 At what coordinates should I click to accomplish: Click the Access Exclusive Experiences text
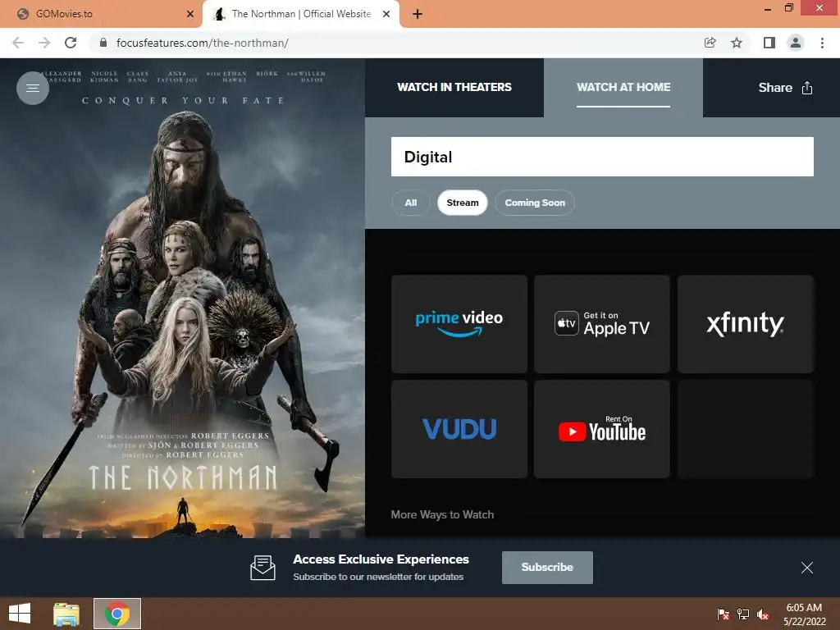381,559
